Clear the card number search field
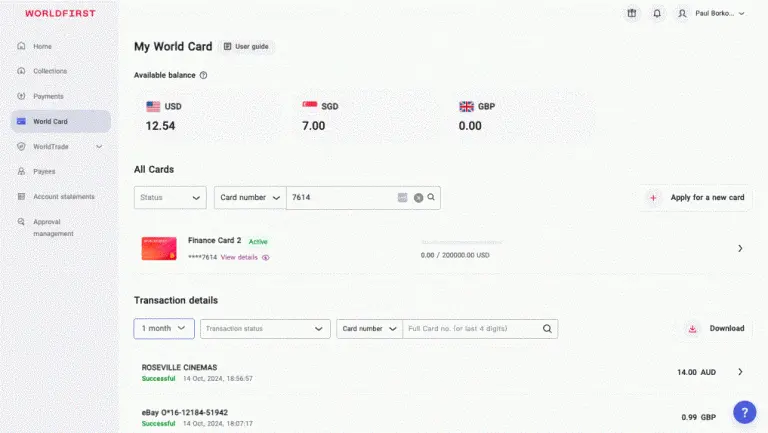The height and width of the screenshot is (433, 768). 418,197
